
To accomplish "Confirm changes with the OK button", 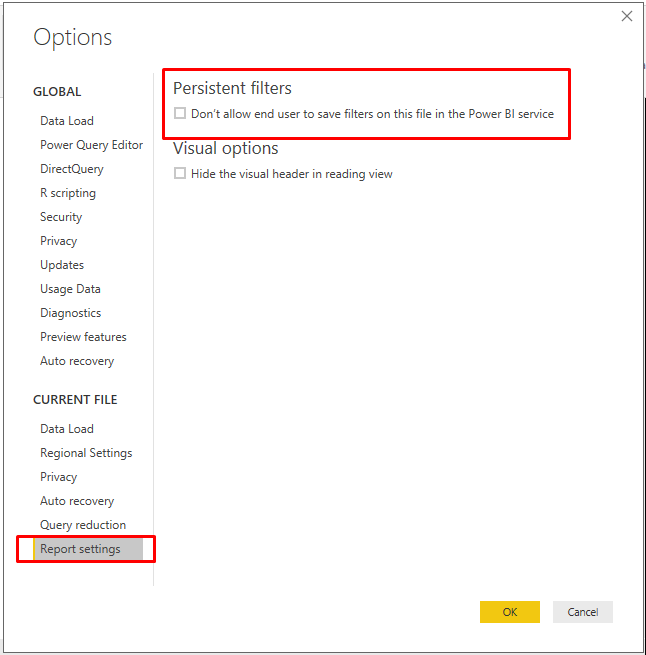I will pos(510,612).
